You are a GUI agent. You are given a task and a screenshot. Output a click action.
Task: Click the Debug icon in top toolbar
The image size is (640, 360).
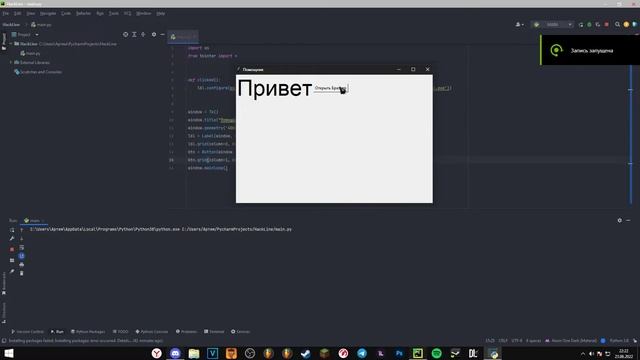click(x=589, y=24)
